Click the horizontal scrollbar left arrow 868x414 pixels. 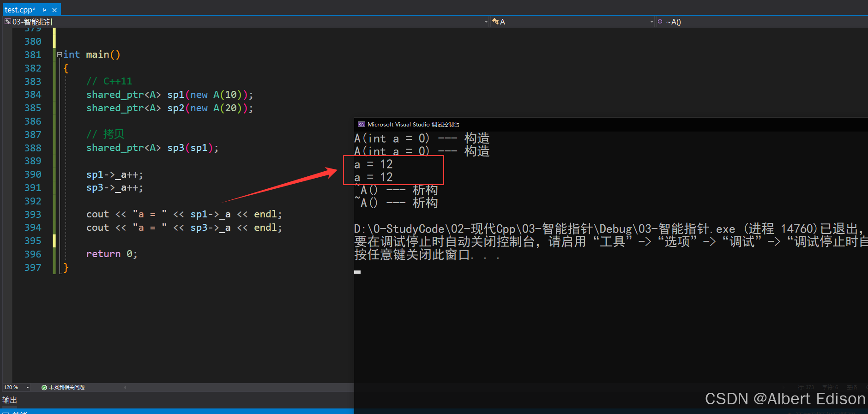point(125,387)
